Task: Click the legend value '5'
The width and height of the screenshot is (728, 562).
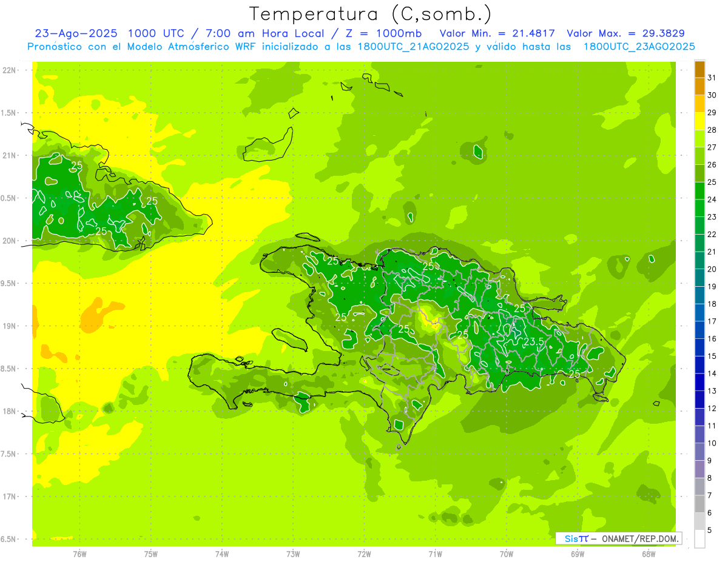Action: (710, 530)
